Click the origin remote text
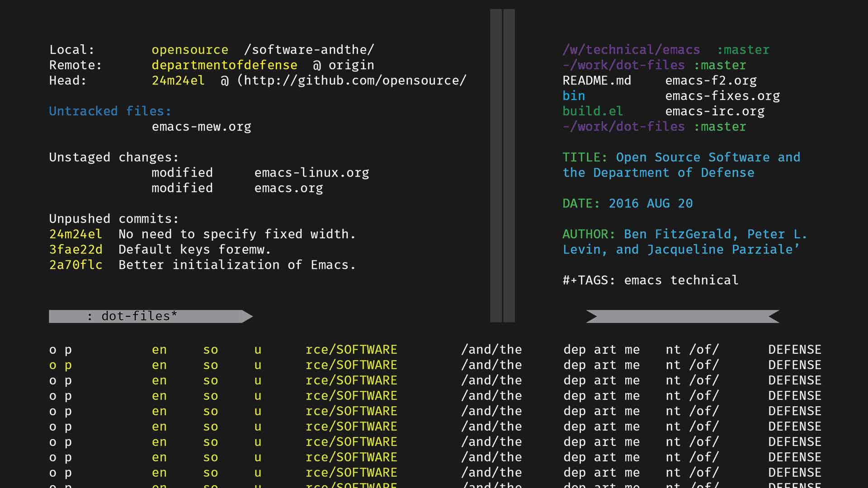The height and width of the screenshot is (488, 868). [351, 66]
